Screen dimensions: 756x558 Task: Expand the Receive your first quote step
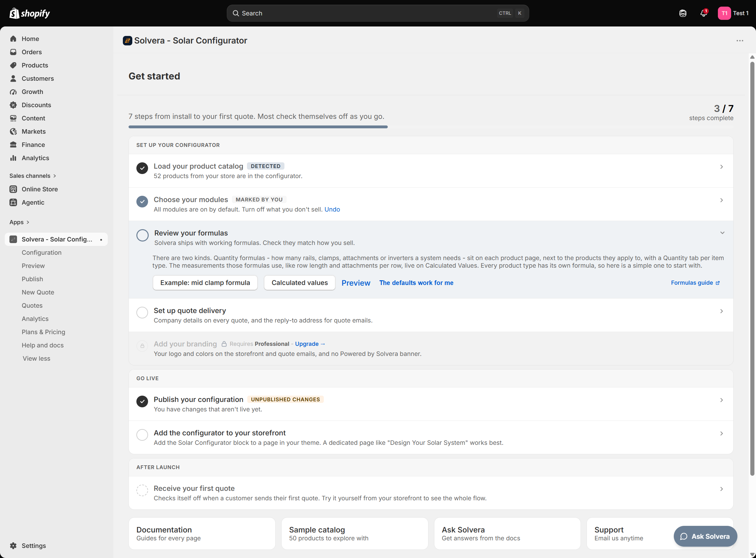tap(722, 489)
